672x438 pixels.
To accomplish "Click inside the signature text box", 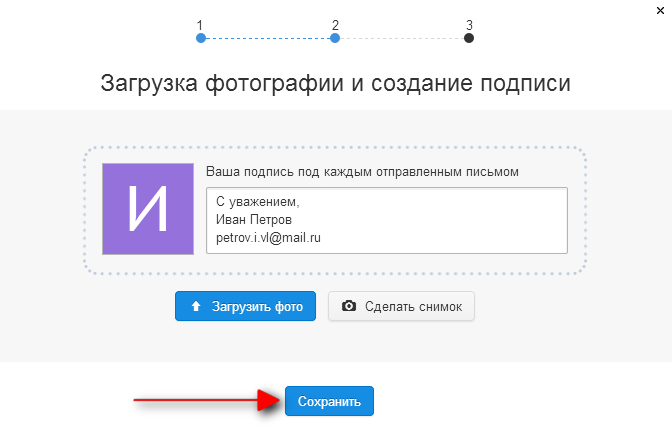I will pos(387,220).
